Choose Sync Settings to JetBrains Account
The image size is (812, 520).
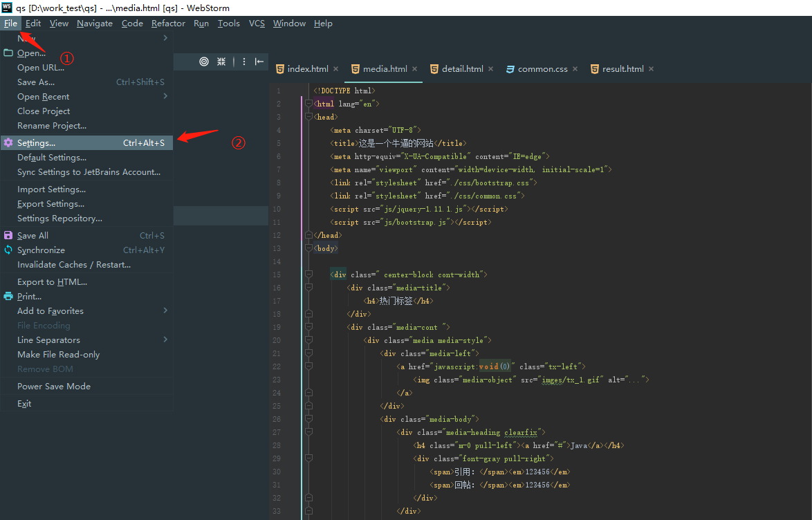pos(86,172)
